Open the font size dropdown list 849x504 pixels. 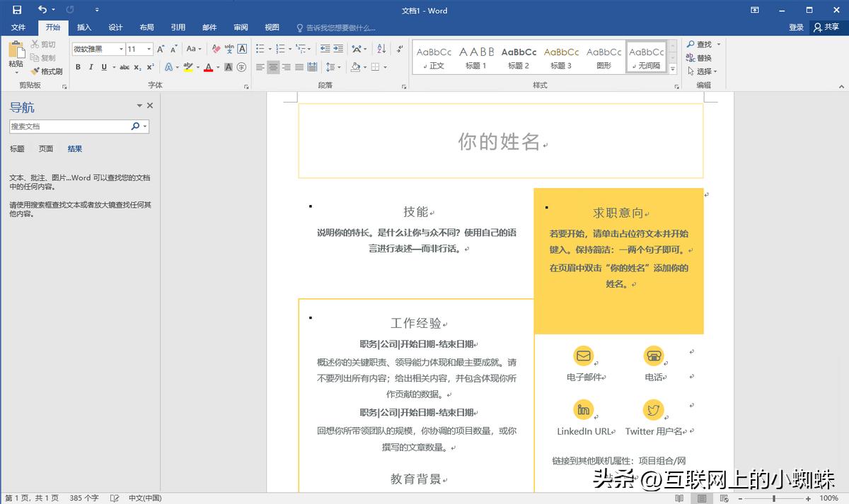(147, 49)
